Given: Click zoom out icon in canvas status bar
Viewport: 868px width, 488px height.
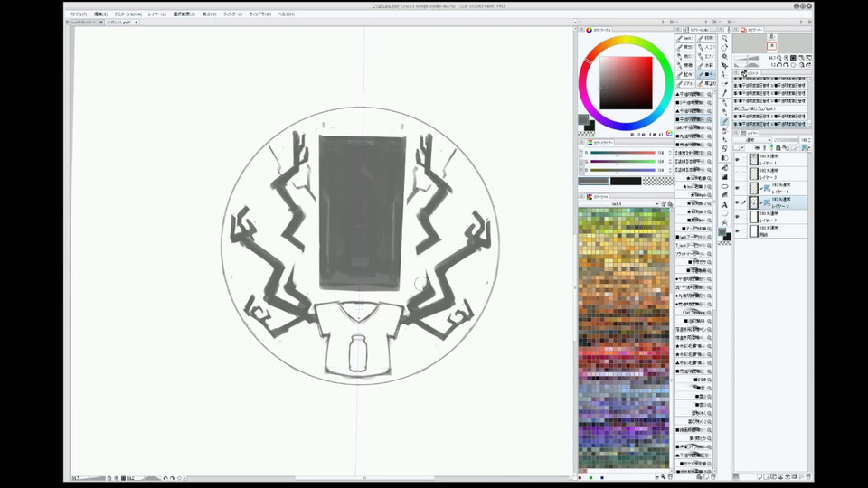Looking at the screenshot, I should pyautogui.click(x=109, y=478).
